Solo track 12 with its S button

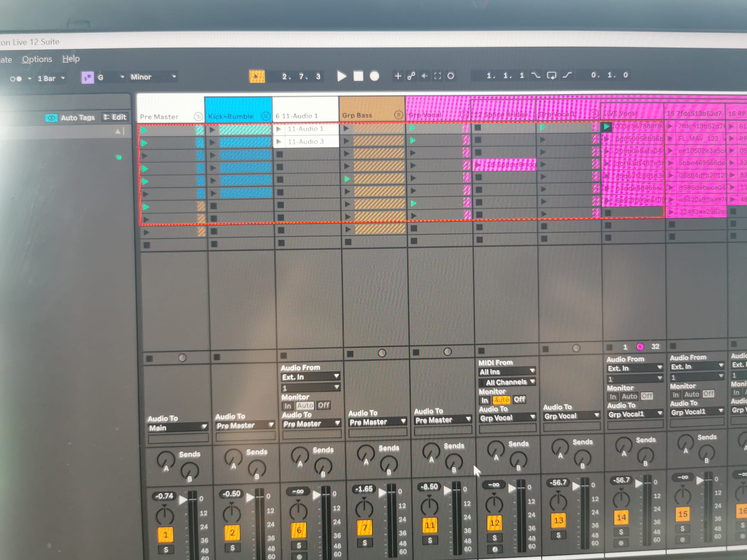(494, 537)
